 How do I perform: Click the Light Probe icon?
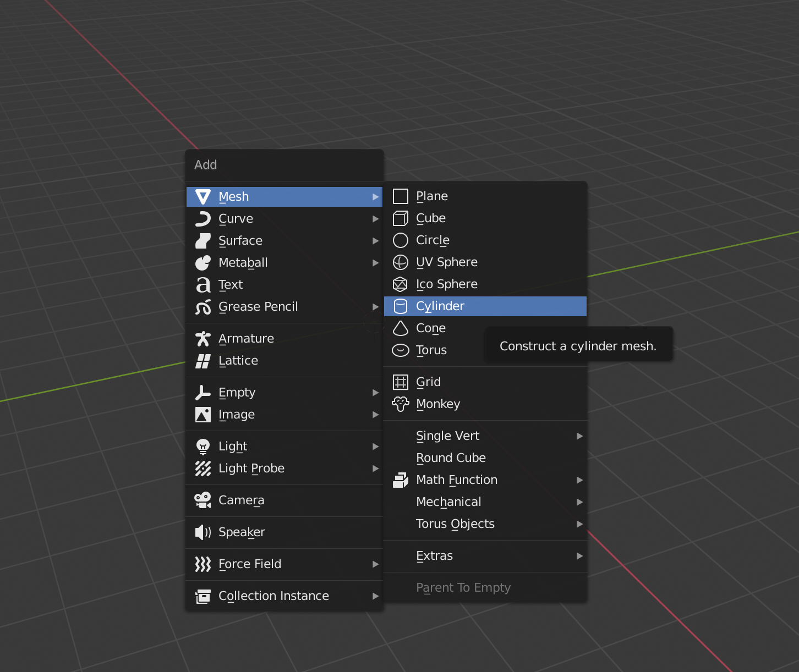point(203,469)
